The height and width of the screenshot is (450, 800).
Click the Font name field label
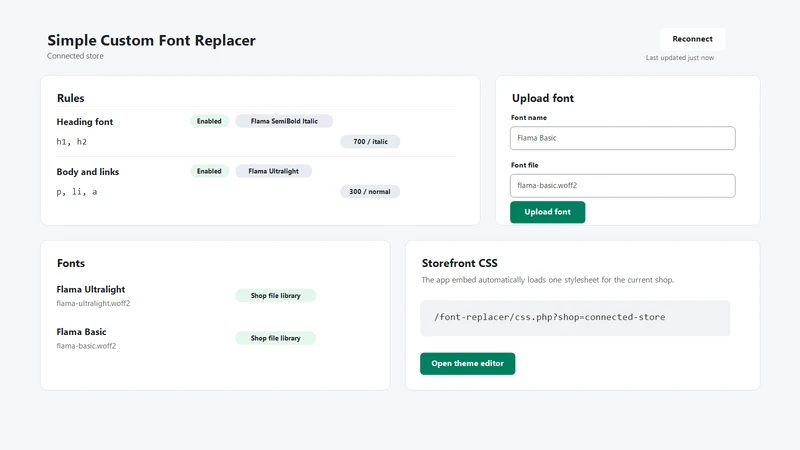pos(529,117)
